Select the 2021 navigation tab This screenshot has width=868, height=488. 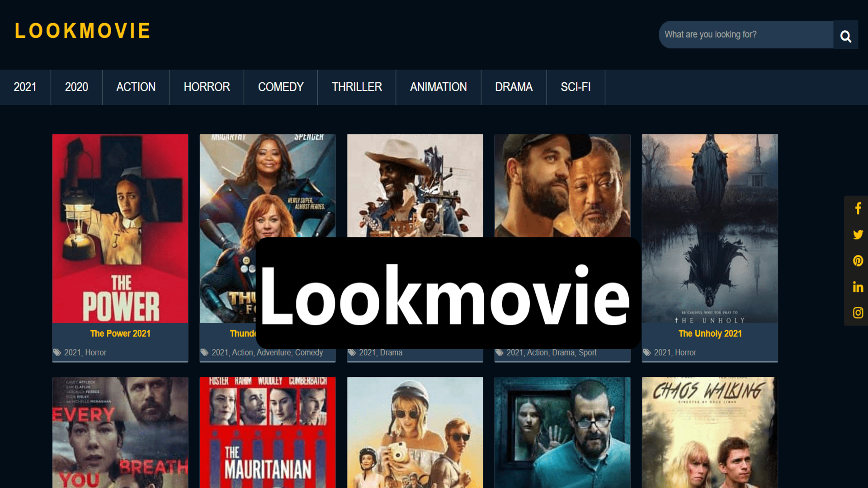24,87
